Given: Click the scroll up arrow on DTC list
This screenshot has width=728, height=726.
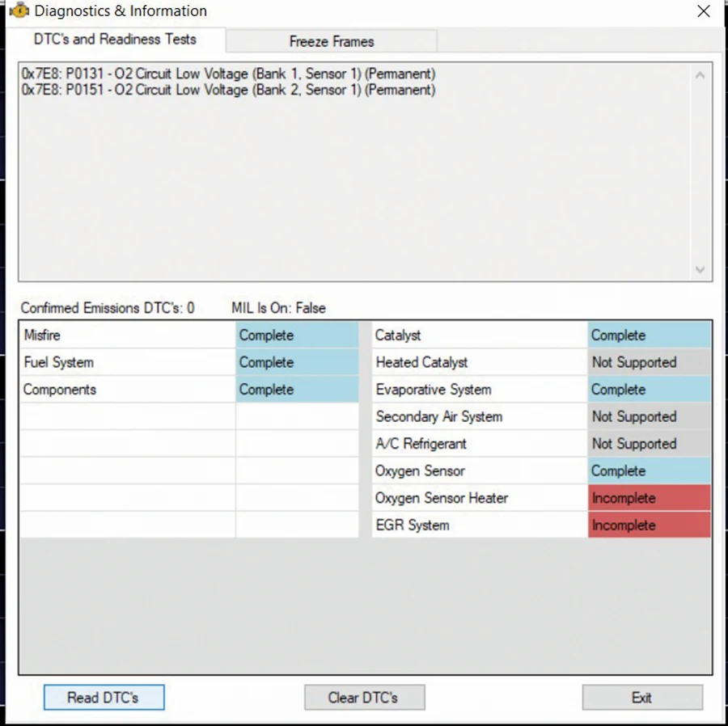Looking at the screenshot, I should pos(700,74).
